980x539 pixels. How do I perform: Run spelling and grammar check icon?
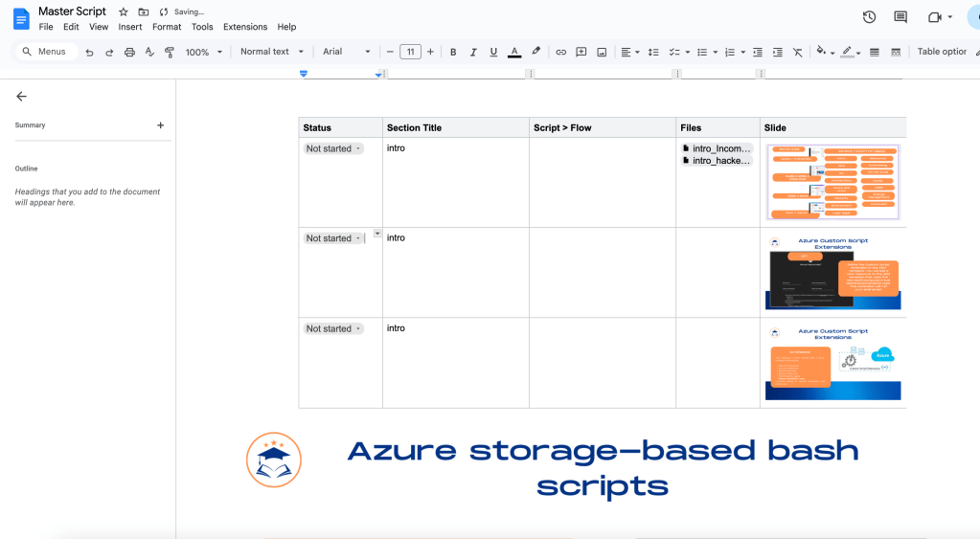tap(149, 53)
